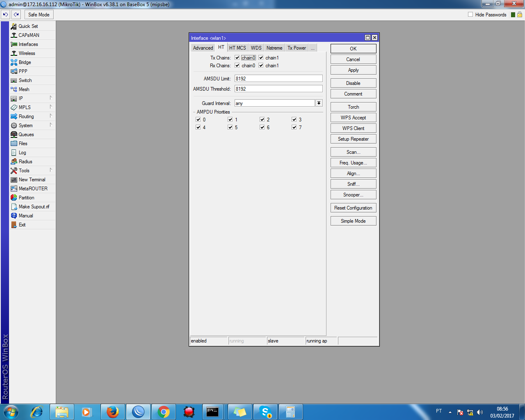The width and height of the screenshot is (525, 420).
Task: Click the Redo arrow in toolbar
Action: click(x=16, y=15)
